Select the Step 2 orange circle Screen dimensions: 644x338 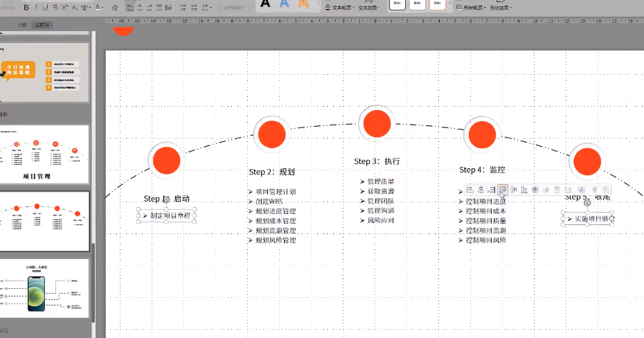pyautogui.click(x=271, y=134)
